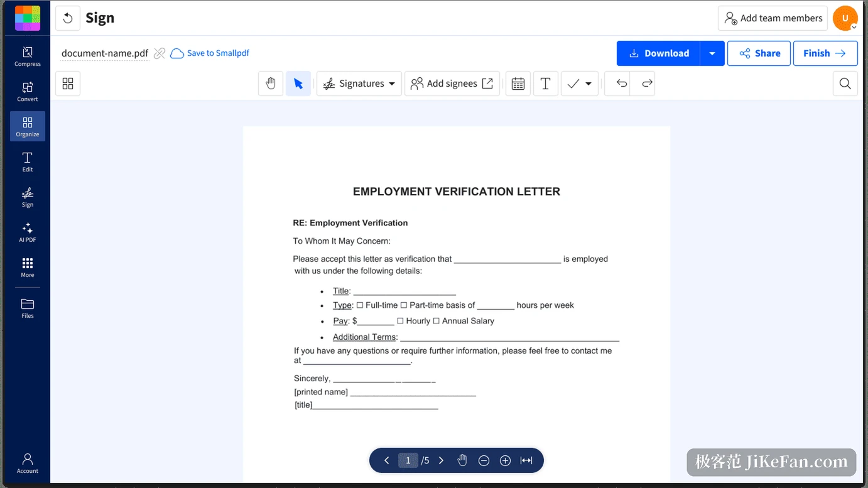Redo the last action
868x488 pixels.
(x=646, y=84)
